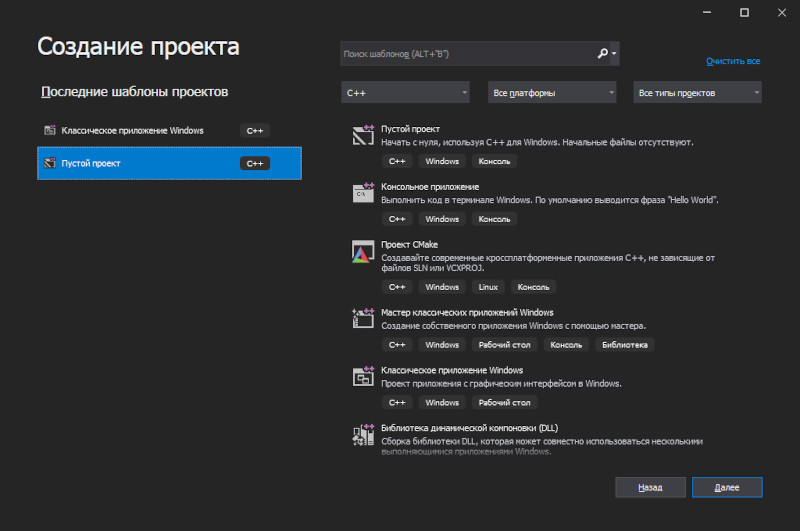Click the Очистить все link

[x=733, y=61]
